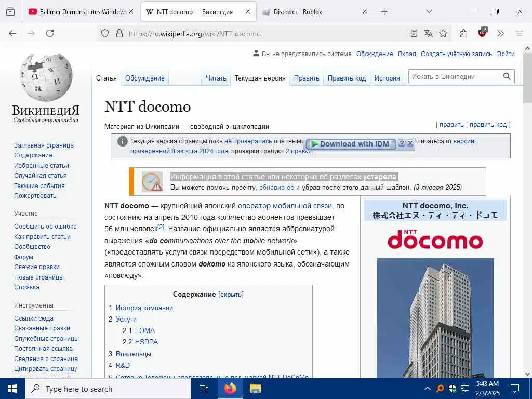The image size is (532, 399).
Task: Click the Заглавная страница sidebar link
Action: pos(44,145)
